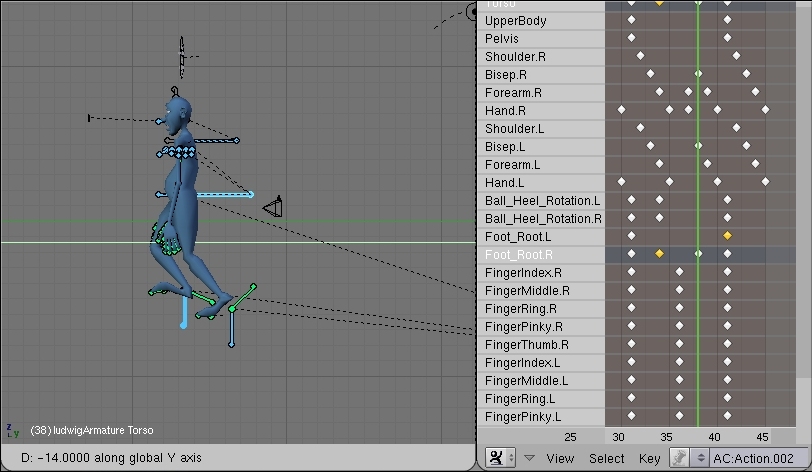
Task: Select the Foot_Root.L channel
Action: coord(541,237)
